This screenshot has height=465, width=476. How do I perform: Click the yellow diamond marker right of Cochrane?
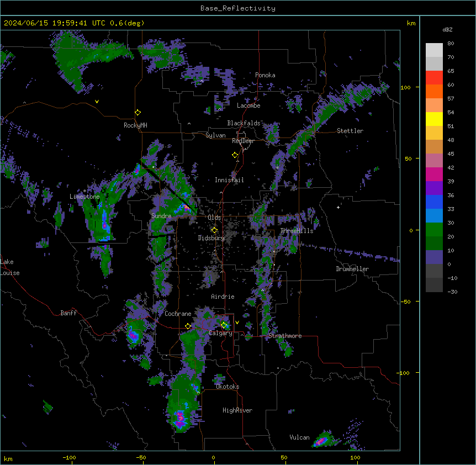(x=188, y=326)
